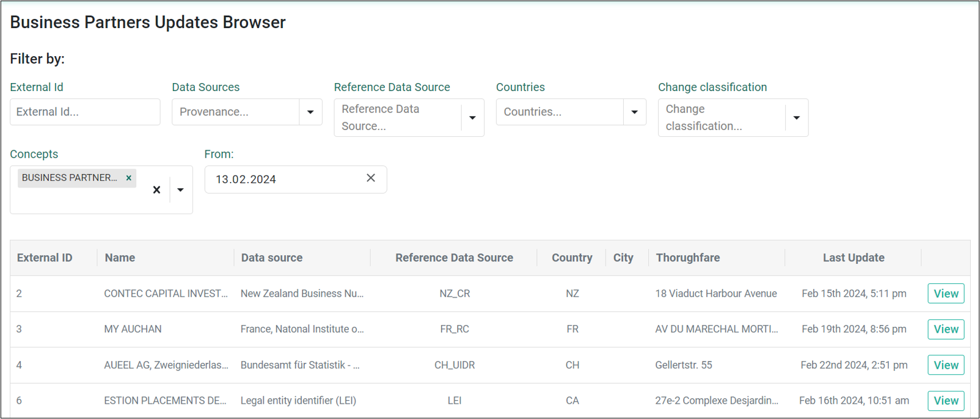Select the CH_UIDR reference data source cell
Image resolution: width=980 pixels, height=419 pixels.
(455, 365)
